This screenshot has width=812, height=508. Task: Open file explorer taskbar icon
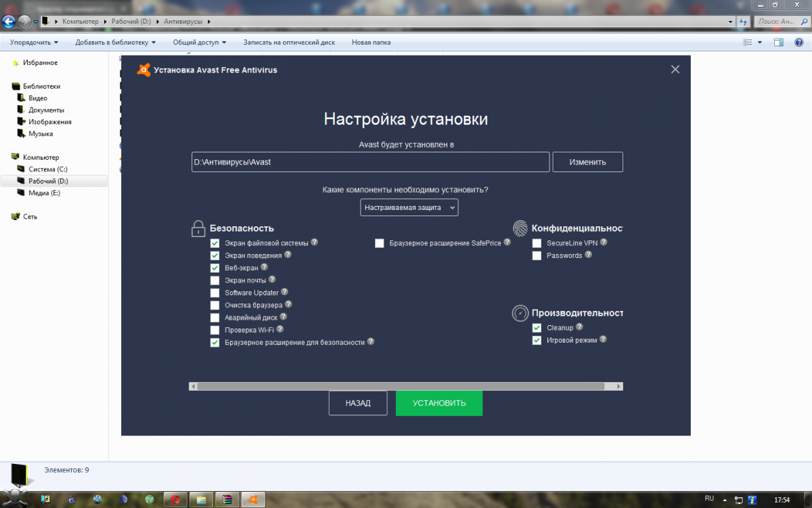pos(202,499)
